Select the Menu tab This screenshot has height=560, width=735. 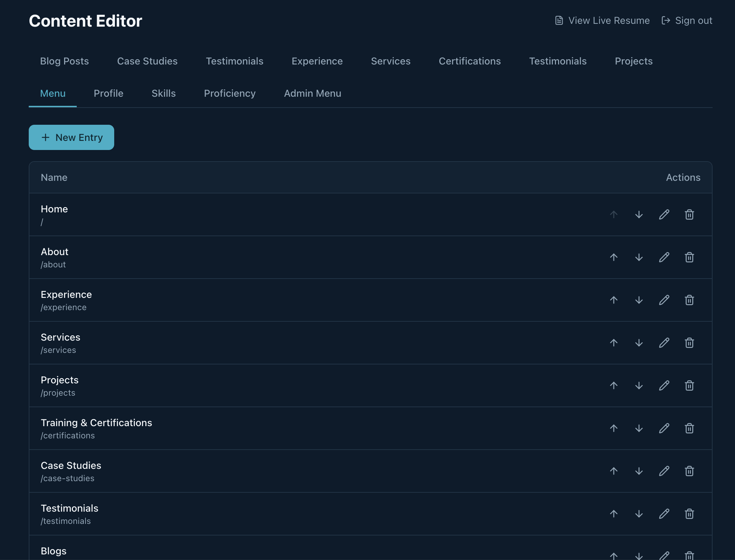[x=53, y=93]
